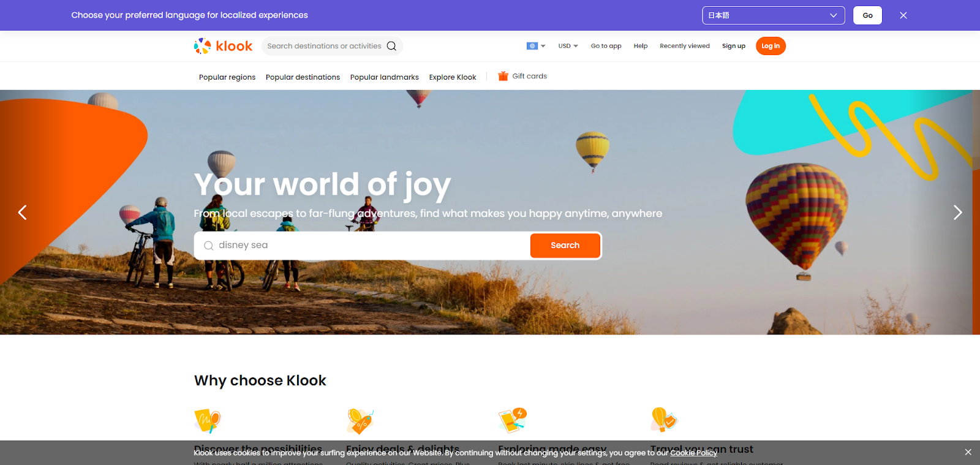Image resolution: width=980 pixels, height=465 pixels.
Task: Dismiss the language banner with X
Action: [903, 15]
